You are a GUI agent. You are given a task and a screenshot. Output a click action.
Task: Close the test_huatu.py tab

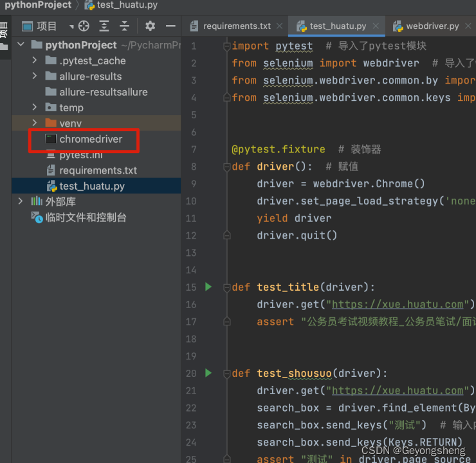[x=376, y=26]
